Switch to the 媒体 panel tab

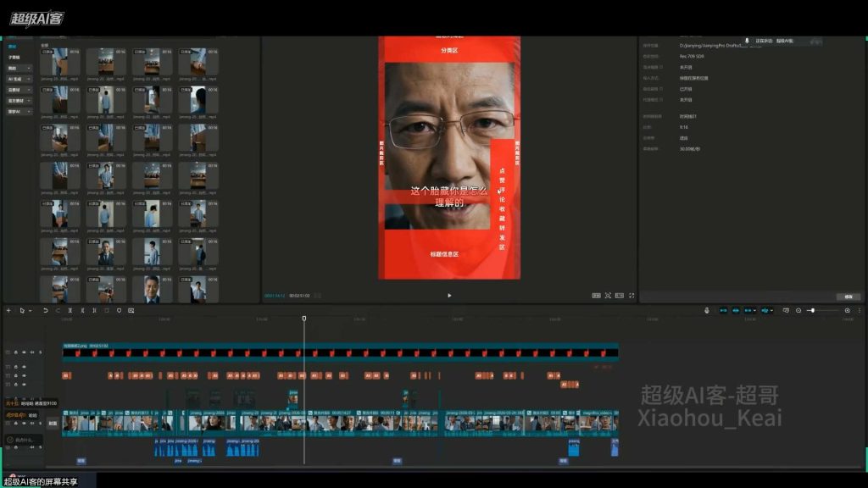pos(14,44)
